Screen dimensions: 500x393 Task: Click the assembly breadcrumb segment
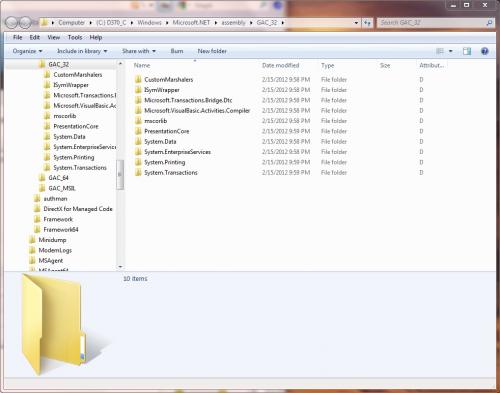coord(233,23)
